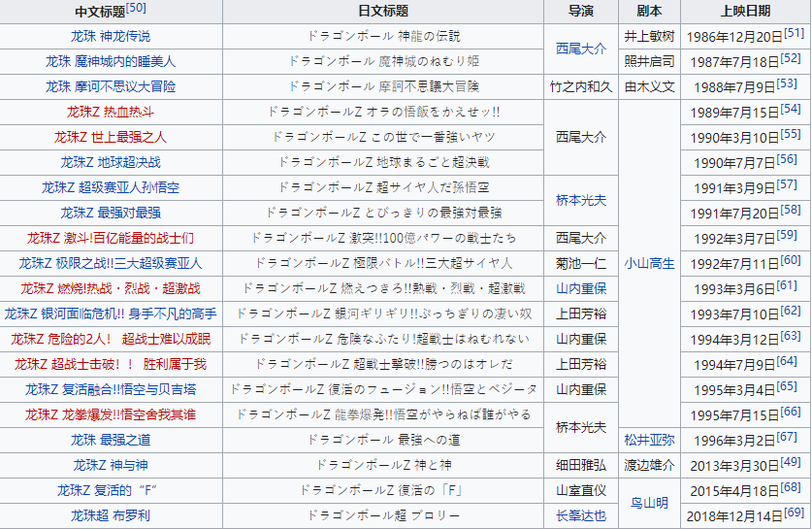
Task: Open the 龙珠Z 极限之战!!三大超级赛亚人 link
Action: click(111, 264)
